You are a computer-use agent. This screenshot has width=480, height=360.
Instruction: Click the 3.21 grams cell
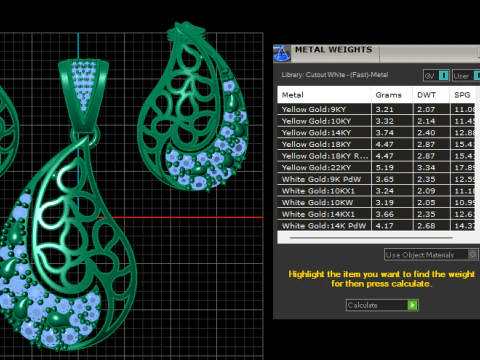[x=392, y=109]
